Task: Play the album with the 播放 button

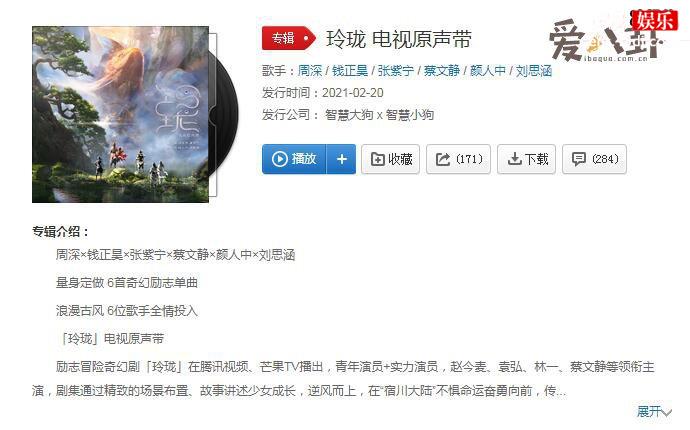Action: pyautogui.click(x=294, y=159)
